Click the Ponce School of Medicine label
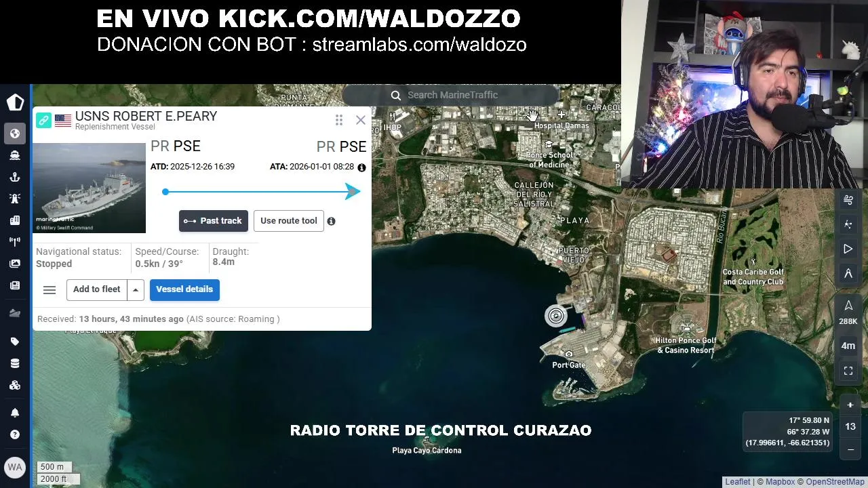This screenshot has height=488, width=868. click(x=549, y=160)
